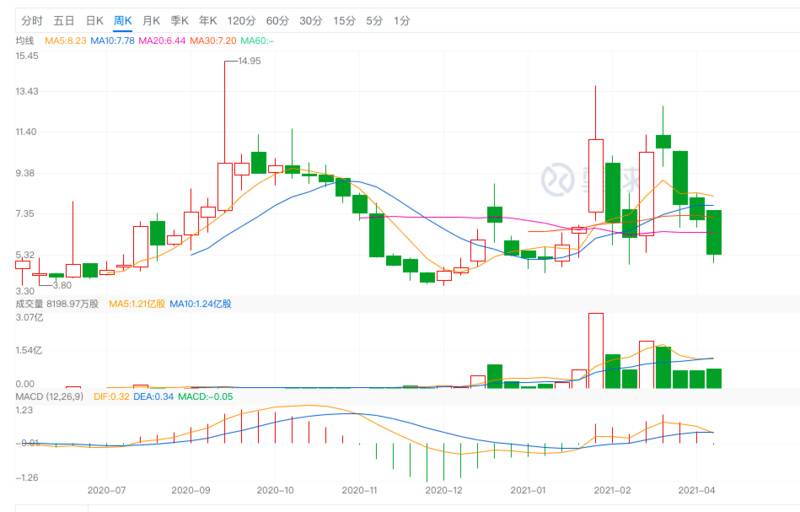800x512 pixels.
Task: Select the 五日 five-day tab
Action: click(64, 20)
